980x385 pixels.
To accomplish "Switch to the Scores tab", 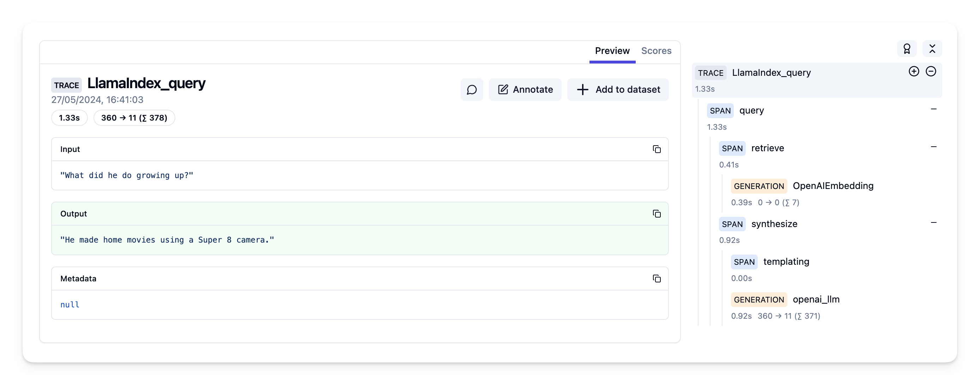I will [x=656, y=50].
